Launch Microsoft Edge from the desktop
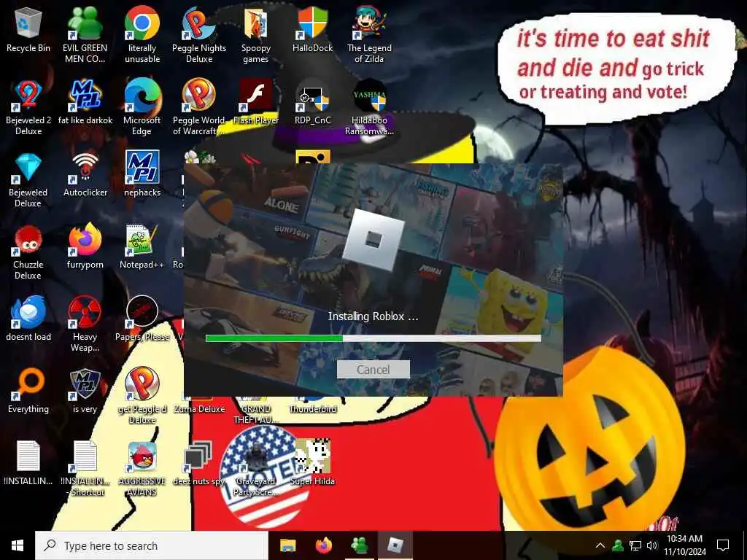Viewport: 747px width, 560px height. tap(142, 106)
